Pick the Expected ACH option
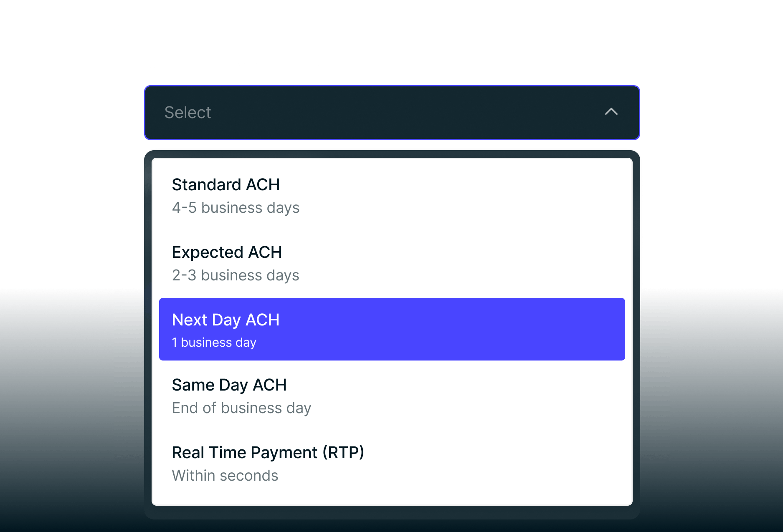The image size is (783, 532). [227, 252]
